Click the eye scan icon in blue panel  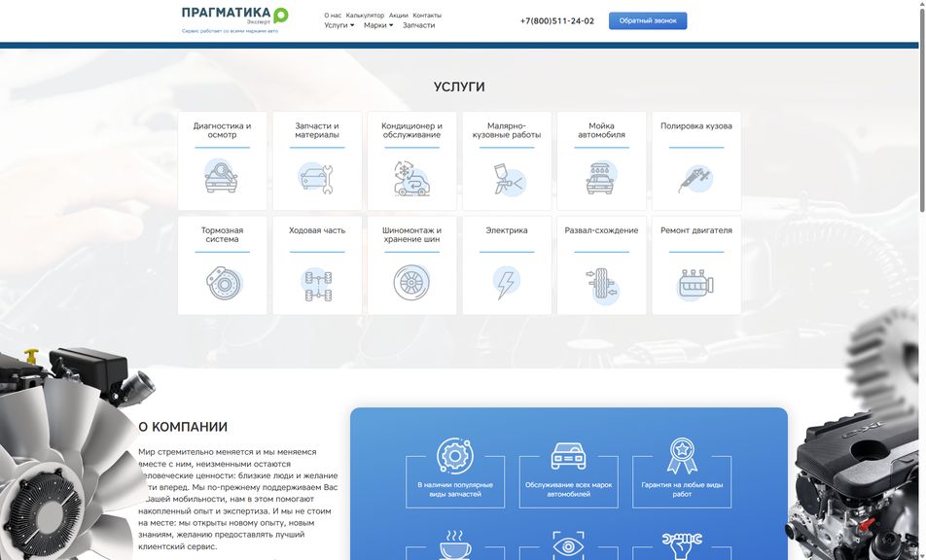(568, 545)
